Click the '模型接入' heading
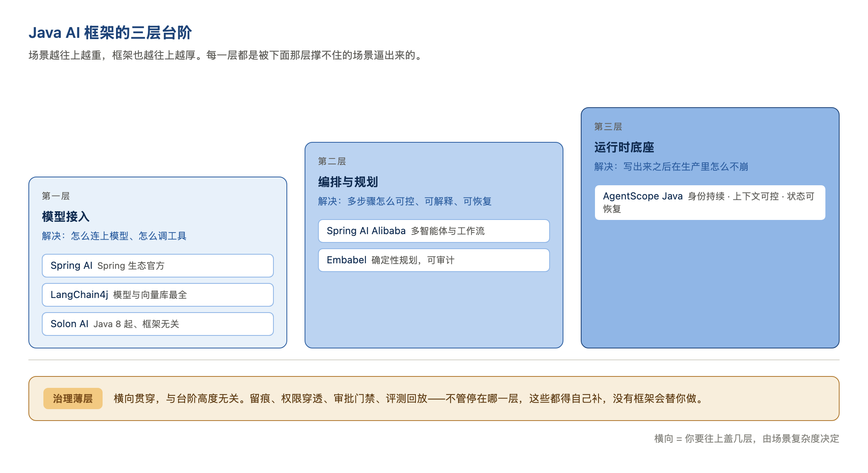The width and height of the screenshot is (868, 473). (65, 216)
